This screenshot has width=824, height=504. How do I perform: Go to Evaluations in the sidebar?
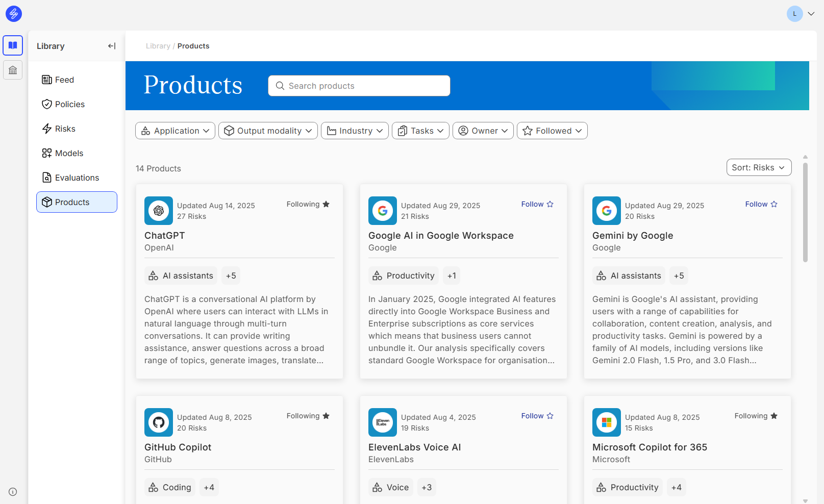tap(77, 178)
